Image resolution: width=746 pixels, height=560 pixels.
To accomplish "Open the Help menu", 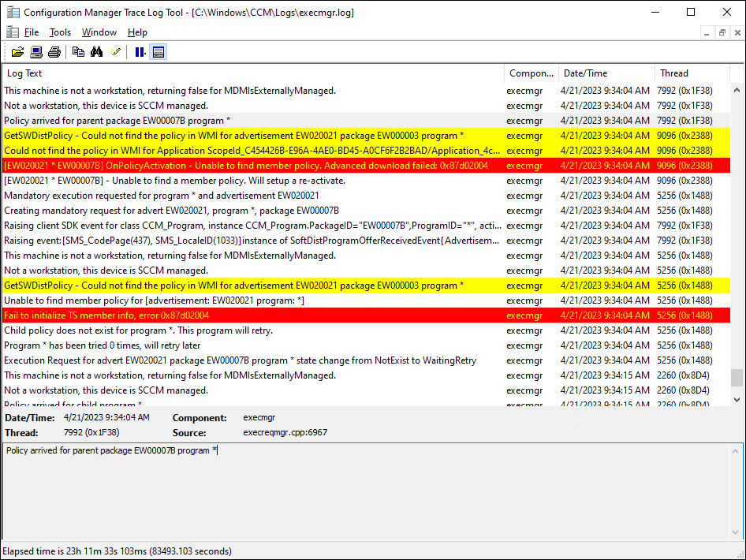I will pyautogui.click(x=136, y=32).
